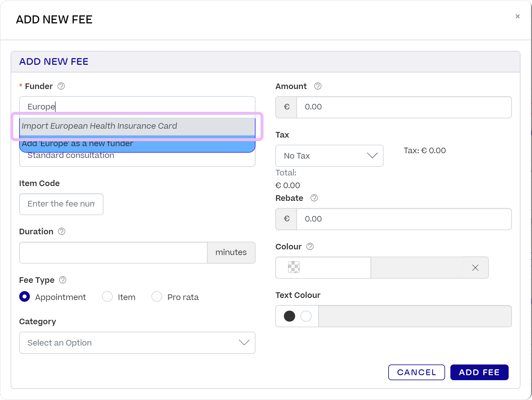Screen dimensions: 532x400
Task: Click the Standard consultation text
Action: click(71, 156)
